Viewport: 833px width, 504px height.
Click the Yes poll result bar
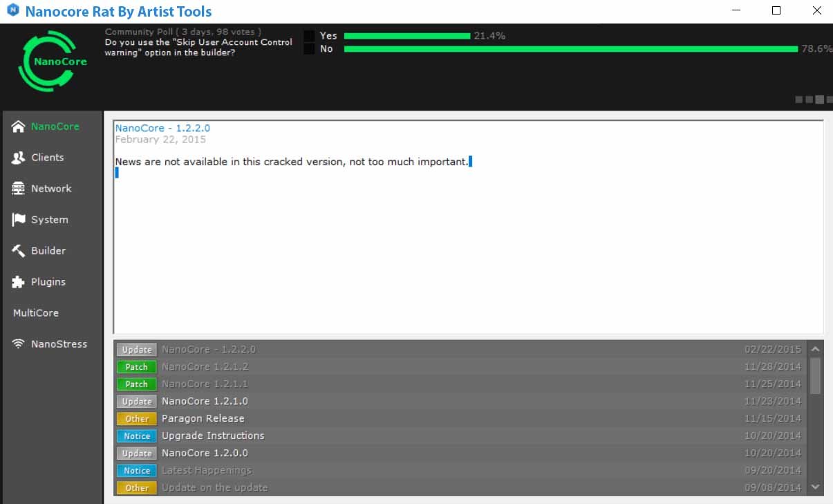[x=407, y=36]
